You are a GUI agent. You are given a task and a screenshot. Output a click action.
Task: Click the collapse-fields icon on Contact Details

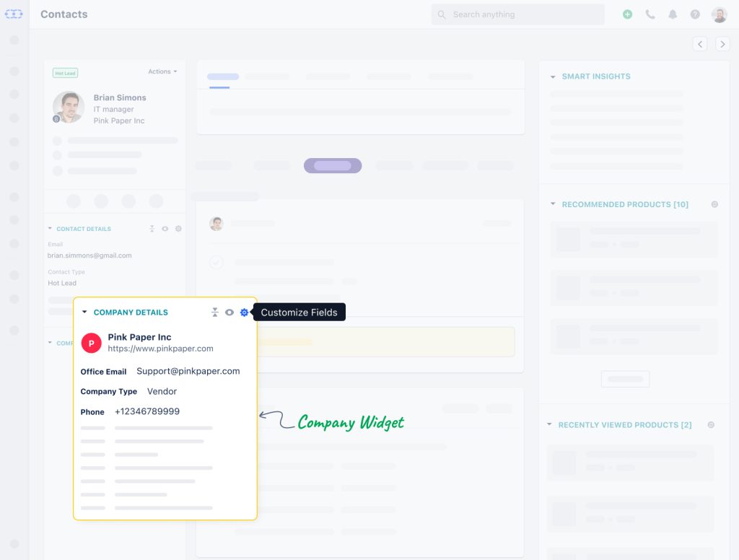point(152,229)
